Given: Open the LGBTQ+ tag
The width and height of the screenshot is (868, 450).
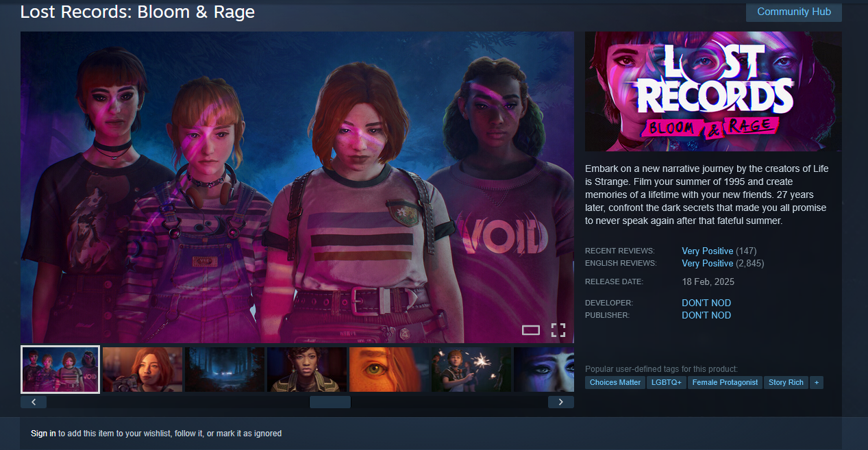Looking at the screenshot, I should (x=667, y=382).
